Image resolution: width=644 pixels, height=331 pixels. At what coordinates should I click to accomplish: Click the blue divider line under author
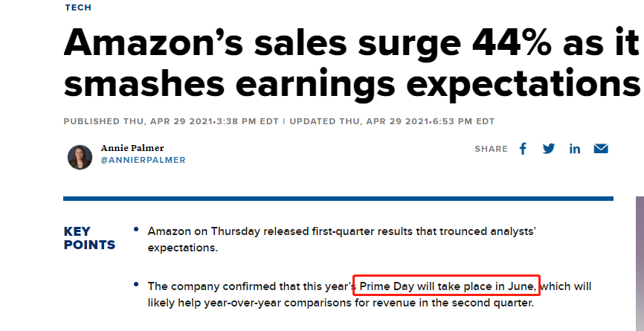pos(338,199)
